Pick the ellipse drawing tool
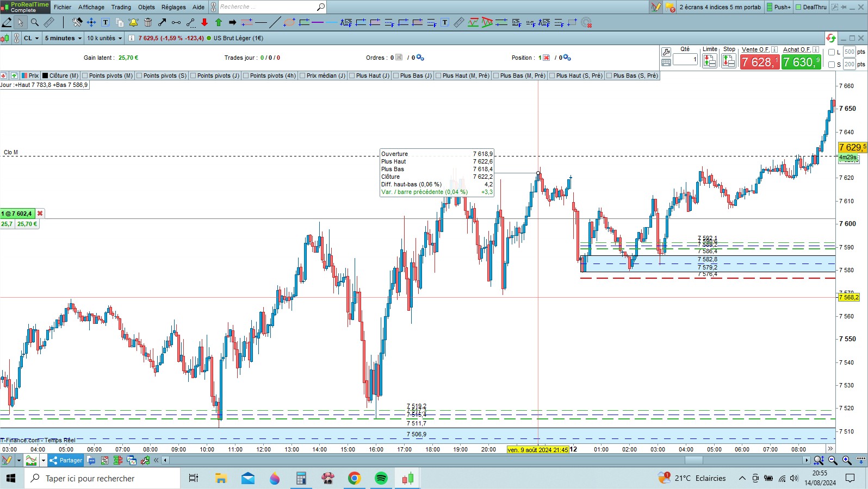Image resolution: width=868 pixels, height=489 pixels. point(289,22)
